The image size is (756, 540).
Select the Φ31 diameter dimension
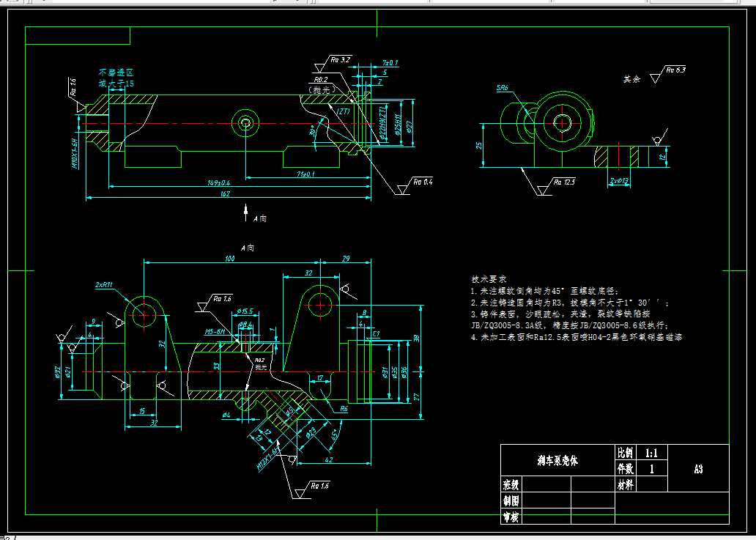point(385,371)
